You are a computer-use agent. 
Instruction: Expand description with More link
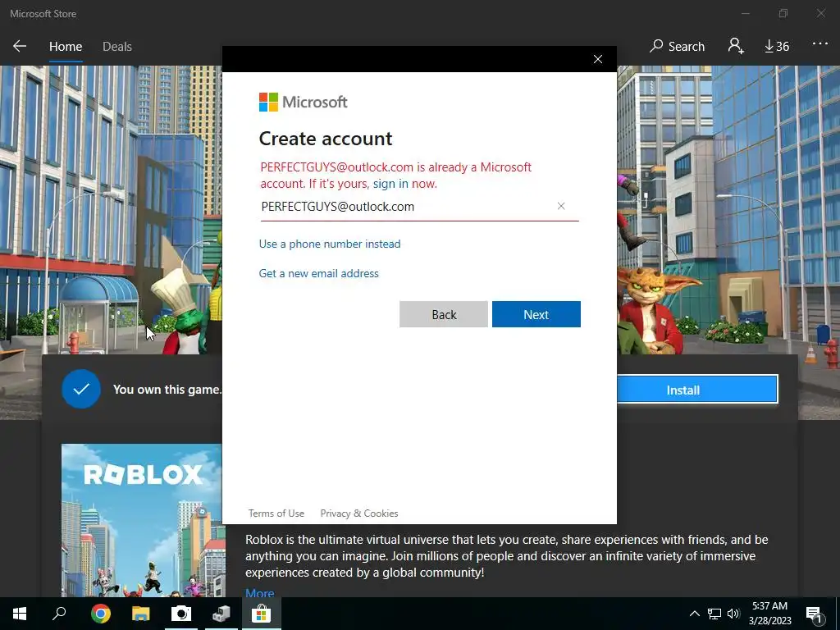tap(260, 592)
